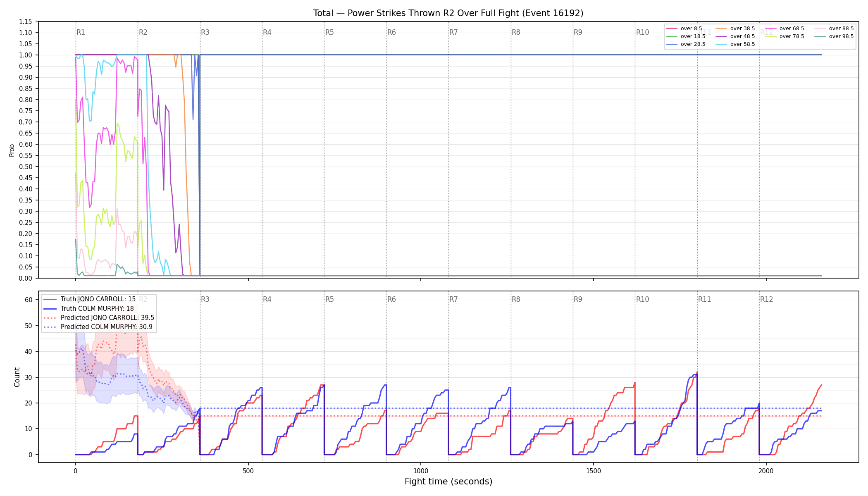Click the 'over 38.5' legend item

coord(735,29)
